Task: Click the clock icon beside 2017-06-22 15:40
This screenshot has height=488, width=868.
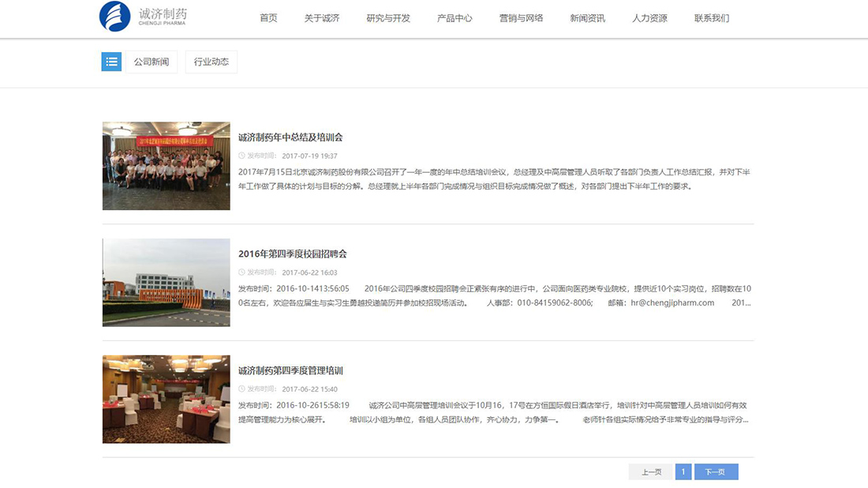Action: point(241,389)
